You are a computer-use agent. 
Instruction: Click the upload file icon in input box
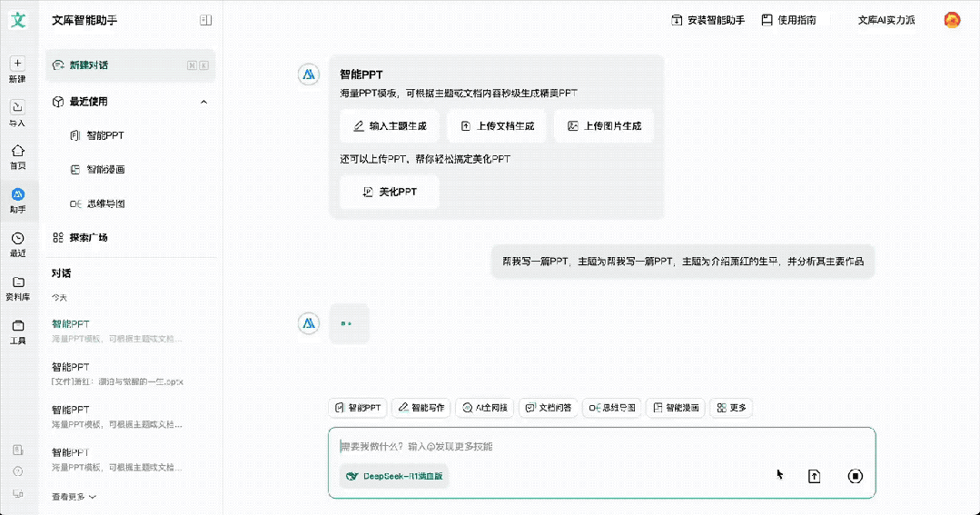[x=815, y=476]
